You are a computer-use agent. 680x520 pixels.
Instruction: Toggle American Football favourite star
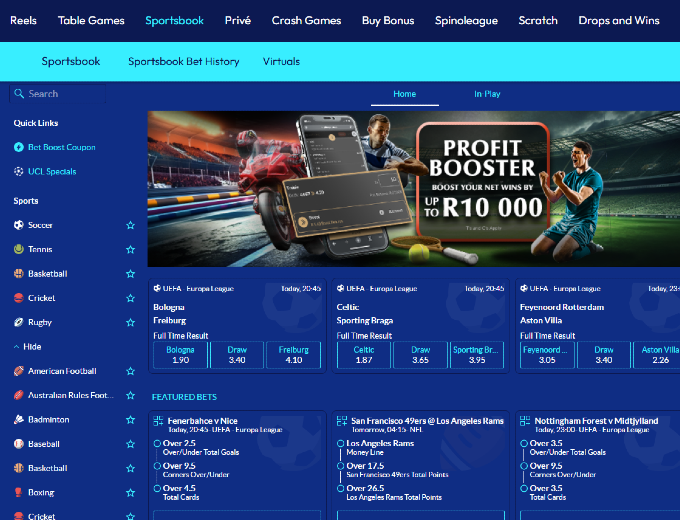pyautogui.click(x=130, y=371)
